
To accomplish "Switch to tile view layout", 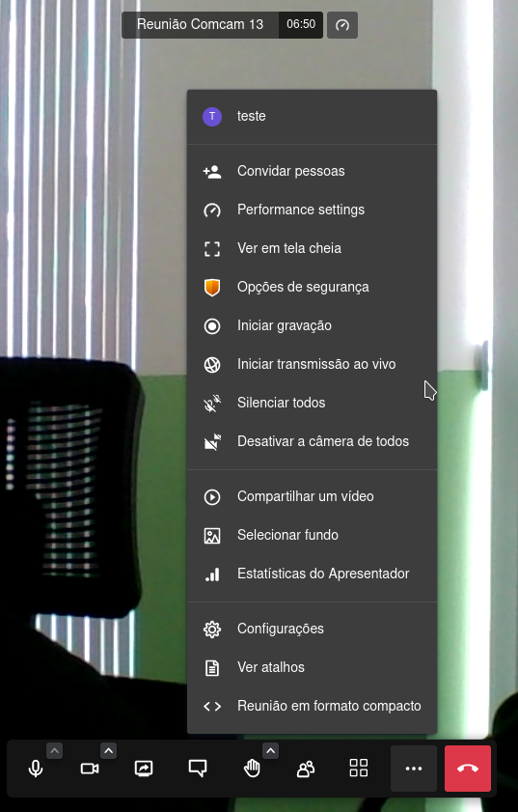I will coord(359,769).
